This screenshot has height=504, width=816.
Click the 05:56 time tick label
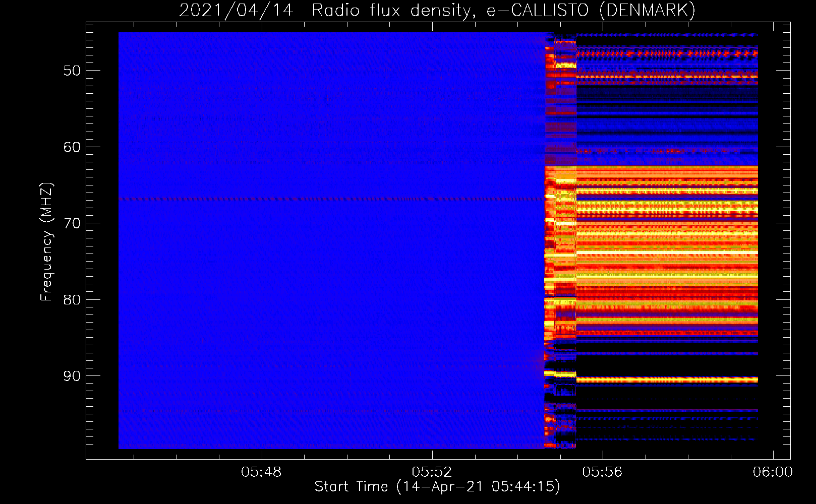coord(602,472)
